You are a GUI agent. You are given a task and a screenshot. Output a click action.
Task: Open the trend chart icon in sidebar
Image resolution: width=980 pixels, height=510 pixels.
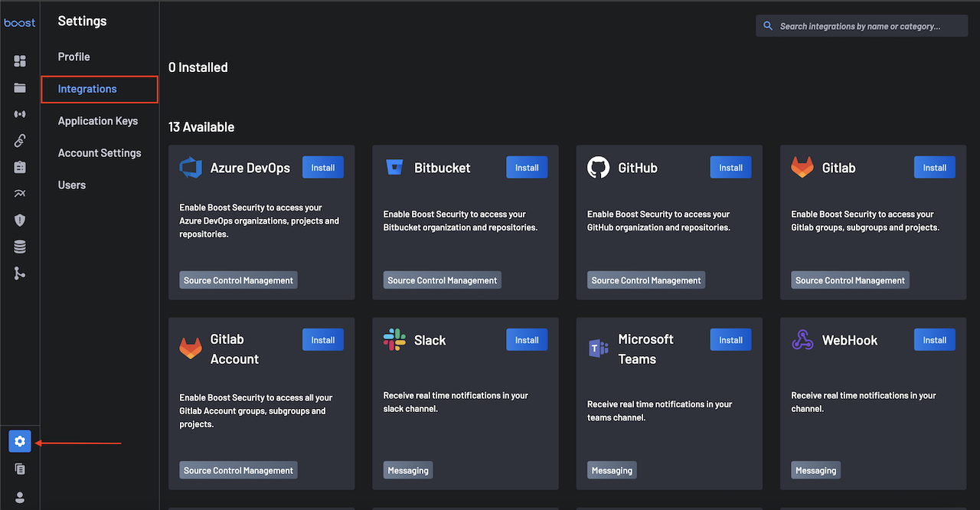click(20, 194)
